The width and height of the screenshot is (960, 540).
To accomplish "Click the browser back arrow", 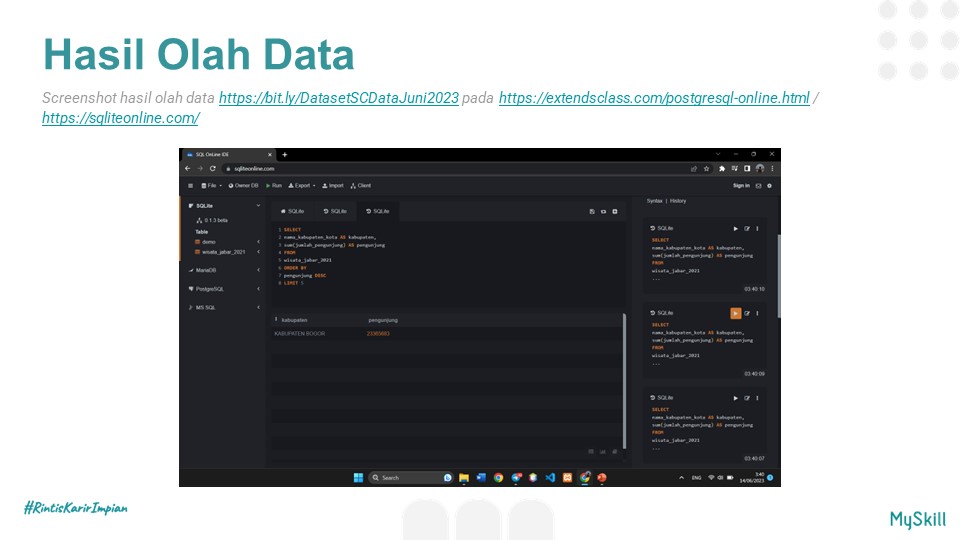I will [188, 168].
